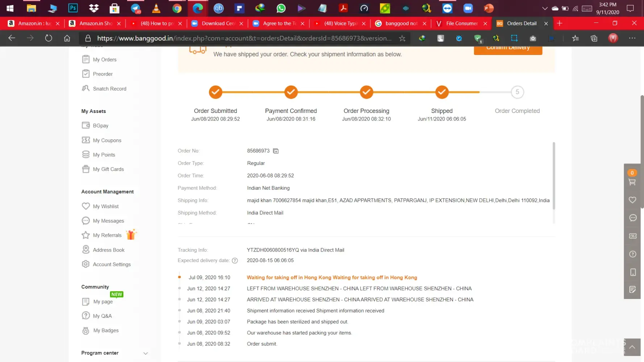The height and width of the screenshot is (362, 644).
Task: Switch to the File Consumer tab
Action: [x=461, y=24]
